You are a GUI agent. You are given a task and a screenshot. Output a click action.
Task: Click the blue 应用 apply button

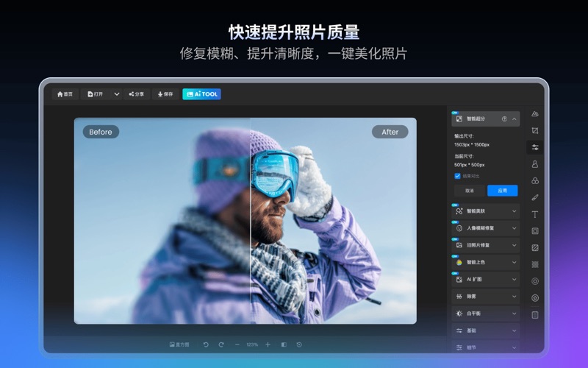(502, 191)
